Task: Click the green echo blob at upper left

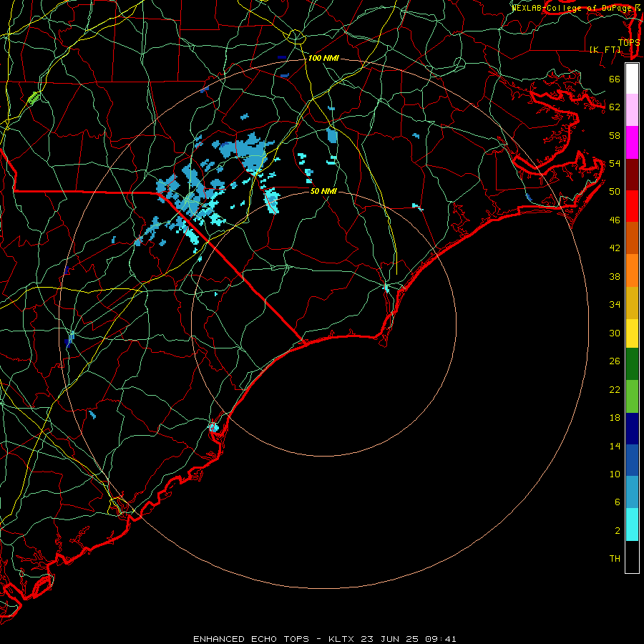Action: [x=33, y=98]
